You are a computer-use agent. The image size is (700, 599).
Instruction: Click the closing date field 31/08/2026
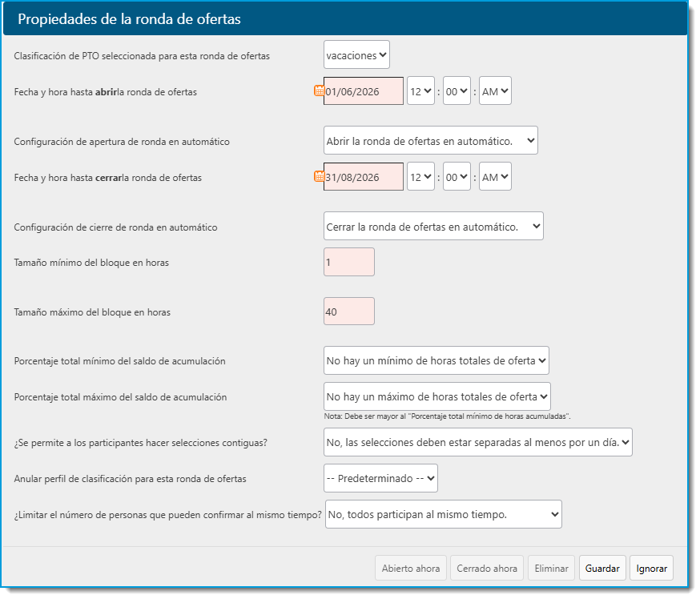pyautogui.click(x=364, y=177)
